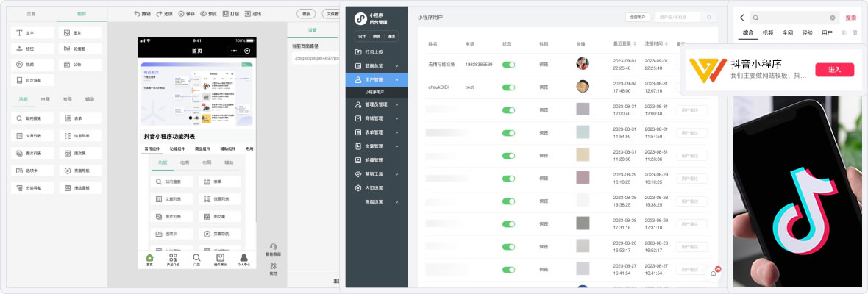The width and height of the screenshot is (868, 294).
Task: Switch to 电商 tab in left component panel
Action: [46, 99]
